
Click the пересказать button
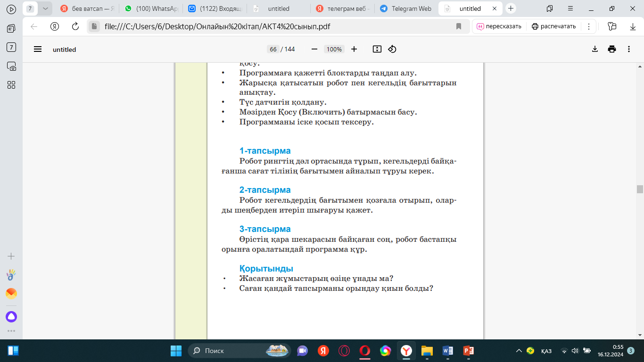coord(499,26)
